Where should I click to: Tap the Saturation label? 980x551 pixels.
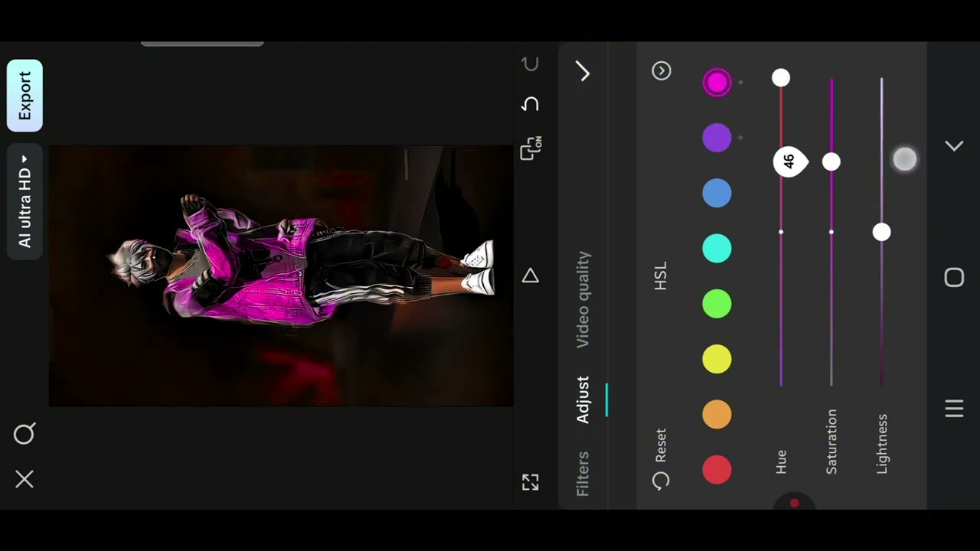pyautogui.click(x=831, y=442)
